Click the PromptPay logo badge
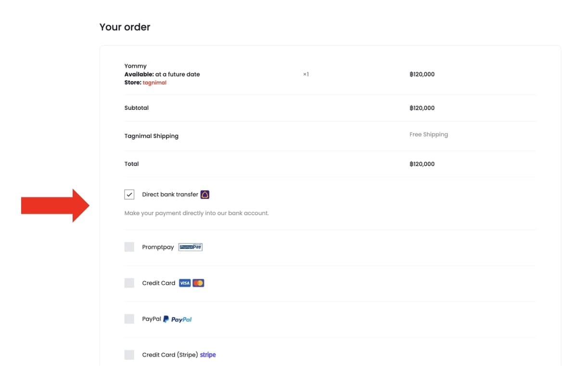The image size is (588, 389). point(191,247)
